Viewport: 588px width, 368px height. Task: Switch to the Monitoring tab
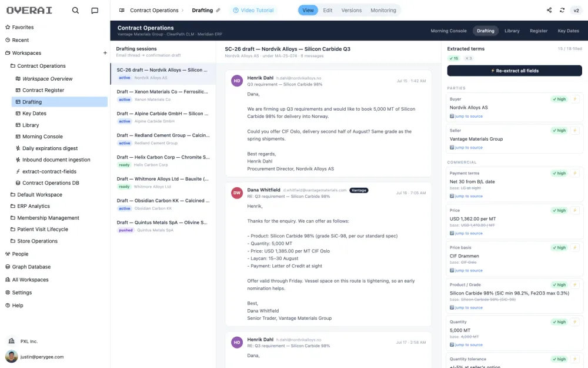click(x=383, y=10)
